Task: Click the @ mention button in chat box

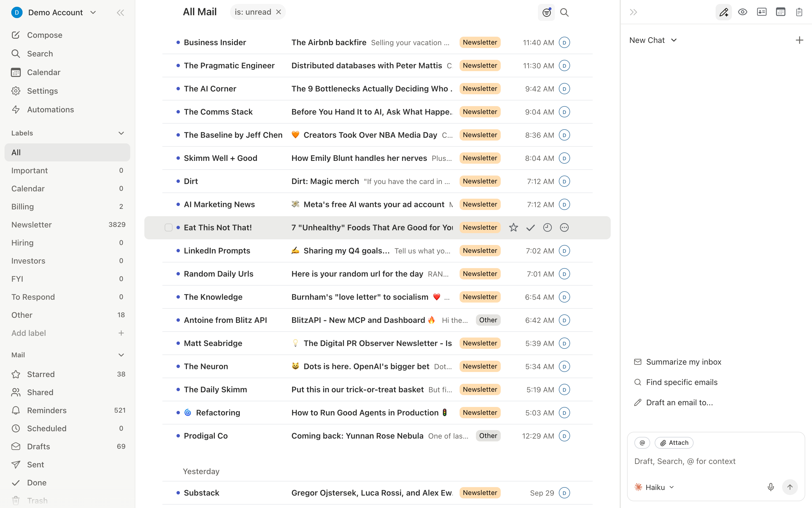Action: pyautogui.click(x=642, y=443)
